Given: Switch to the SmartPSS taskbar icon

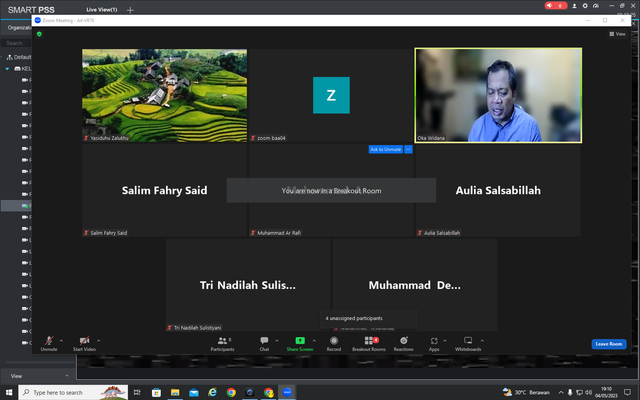Looking at the screenshot, I should [250, 392].
